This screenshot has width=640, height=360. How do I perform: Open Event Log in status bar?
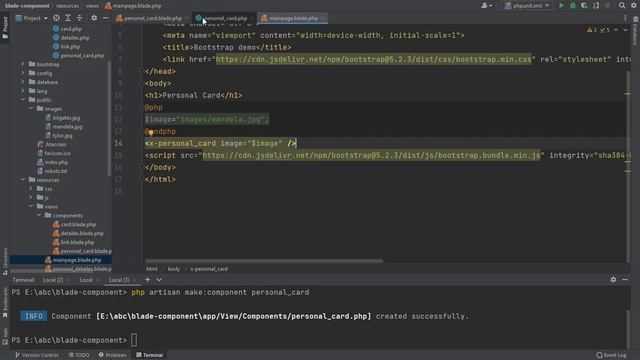point(611,355)
